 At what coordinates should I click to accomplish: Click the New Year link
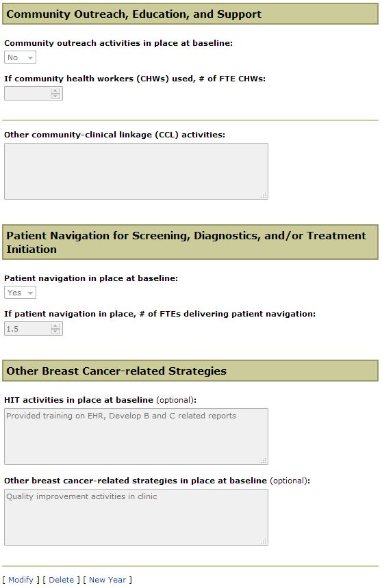pyautogui.click(x=107, y=580)
